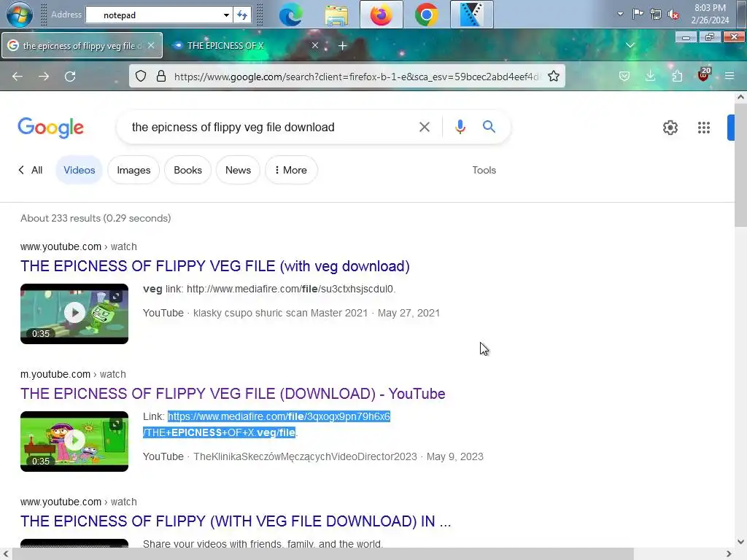Select the Videos filter chip
The height and width of the screenshot is (560, 747).
click(x=79, y=170)
